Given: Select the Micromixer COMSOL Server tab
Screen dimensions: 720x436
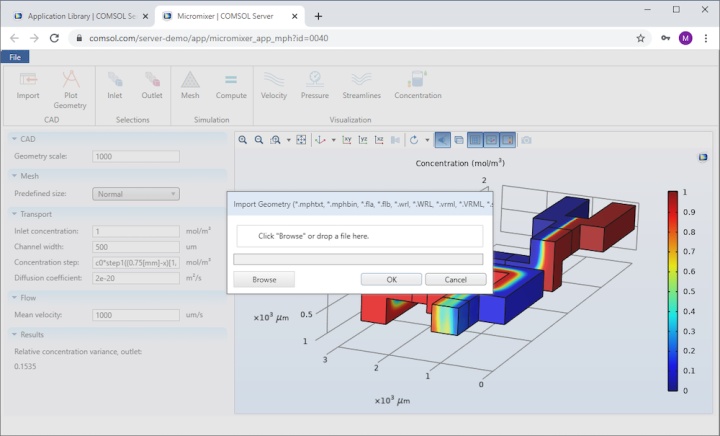Looking at the screenshot, I should 225,16.
